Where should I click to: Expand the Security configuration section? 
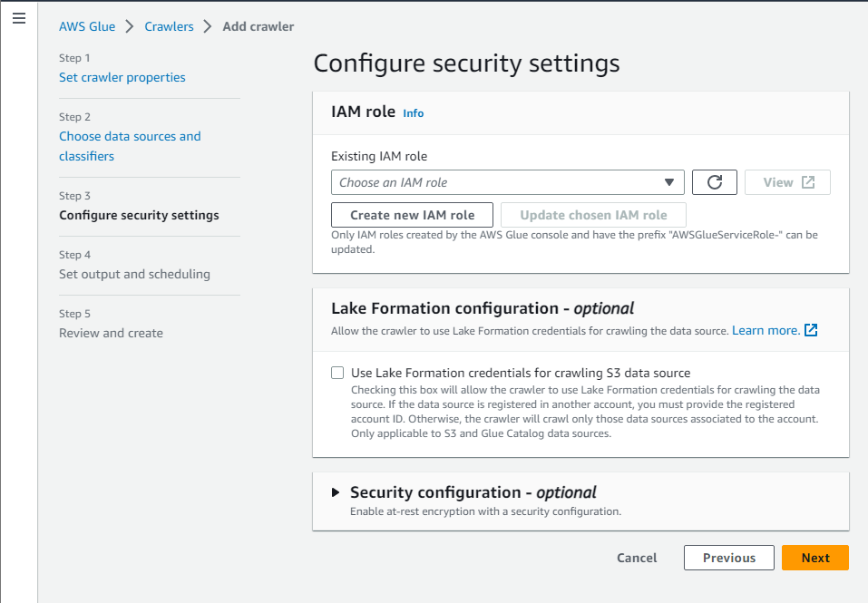(336, 492)
